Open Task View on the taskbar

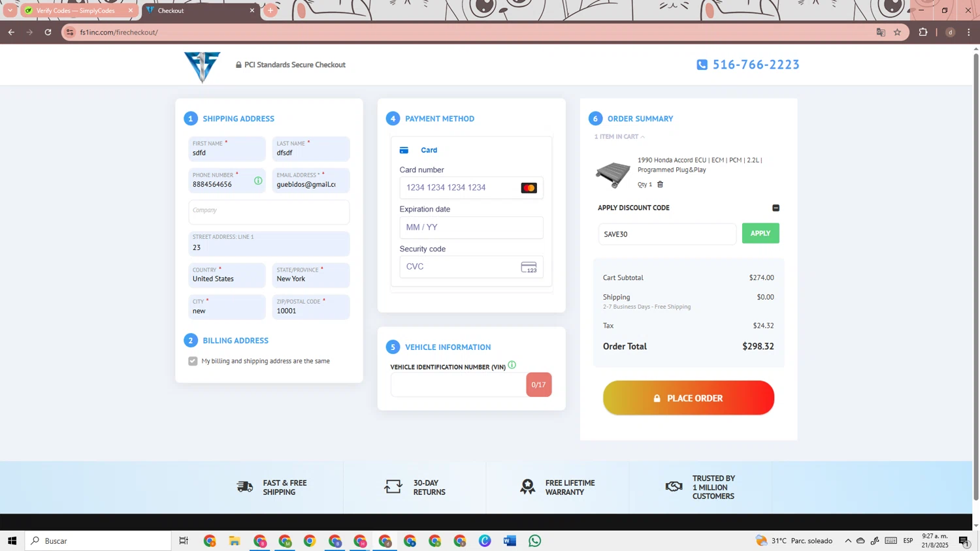184,541
